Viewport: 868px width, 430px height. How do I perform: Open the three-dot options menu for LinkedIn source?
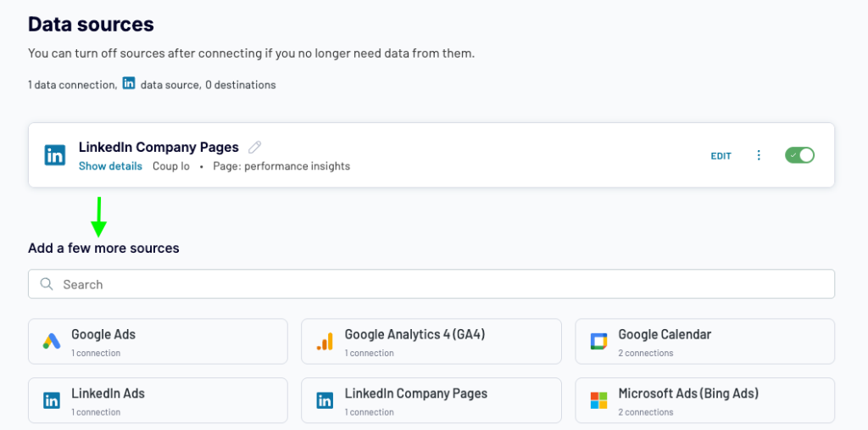click(759, 156)
